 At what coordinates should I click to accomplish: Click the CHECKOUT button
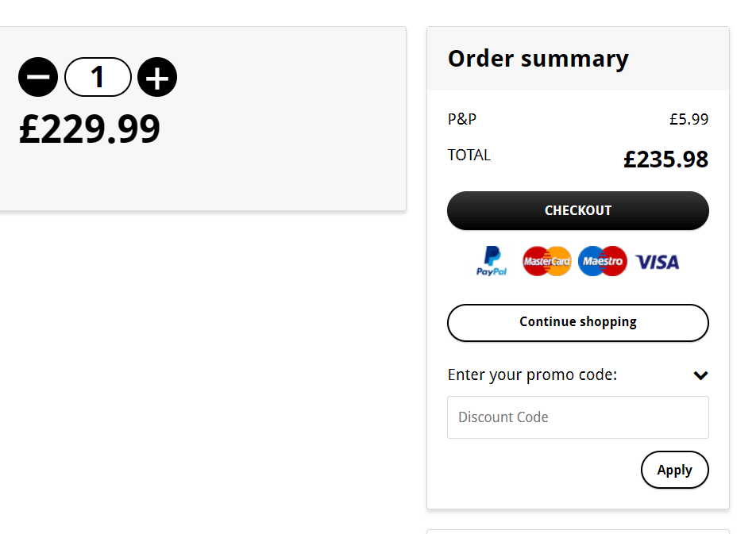(577, 210)
